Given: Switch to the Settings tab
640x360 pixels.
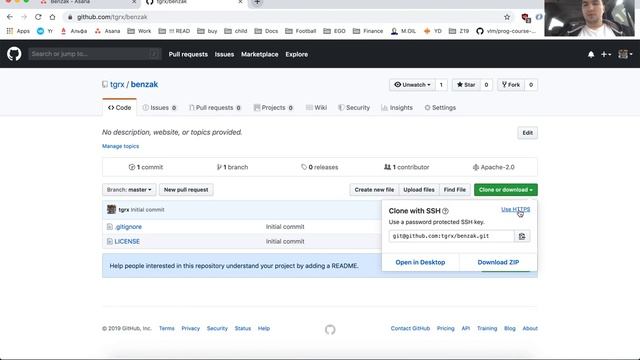Looking at the screenshot, I should (x=440, y=108).
